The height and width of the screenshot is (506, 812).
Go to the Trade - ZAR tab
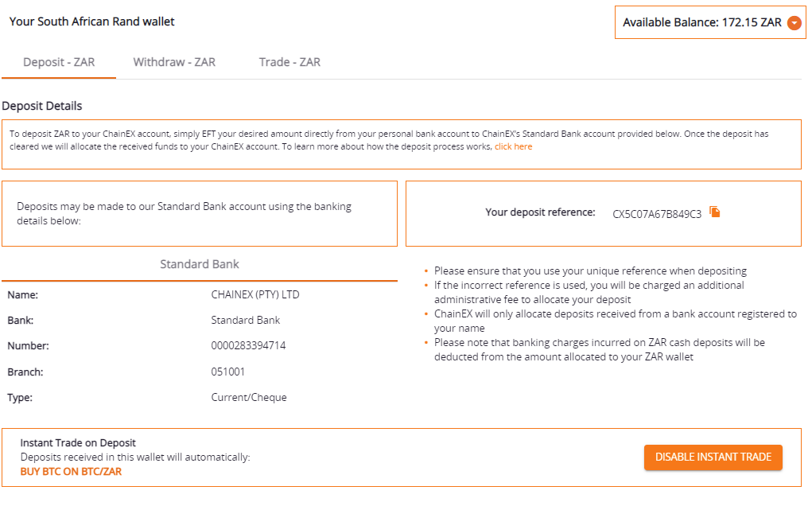(x=289, y=62)
